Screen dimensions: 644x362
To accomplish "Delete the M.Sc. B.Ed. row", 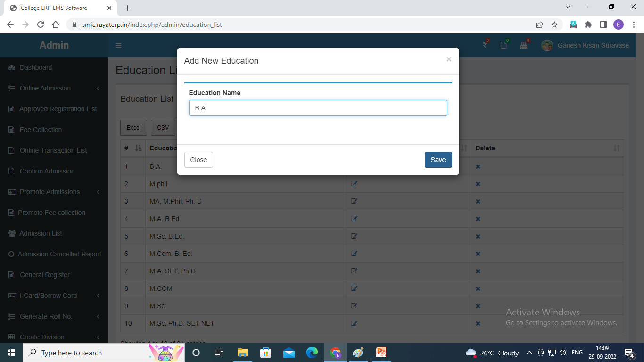I will 478,237.
